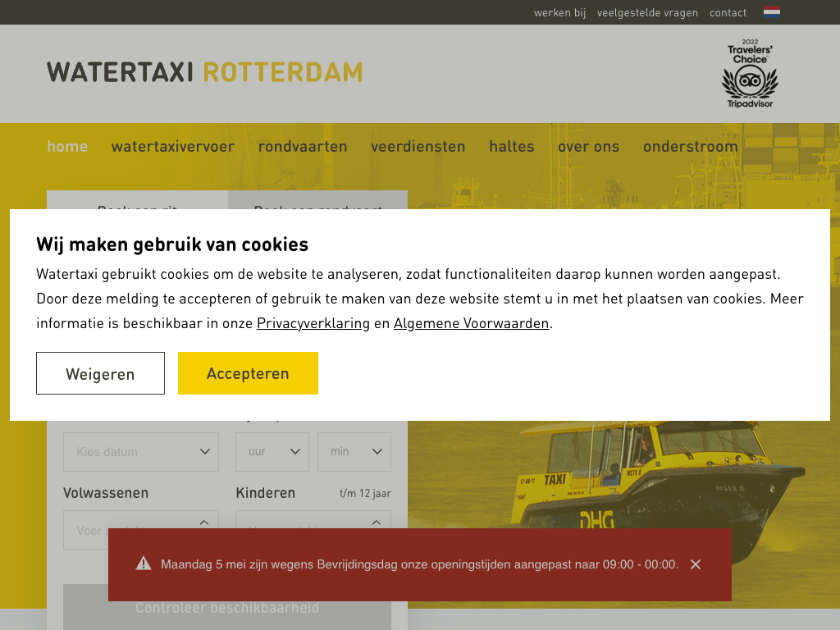Click Accepteren to accept cookies
The width and height of the screenshot is (840, 630).
point(248,373)
